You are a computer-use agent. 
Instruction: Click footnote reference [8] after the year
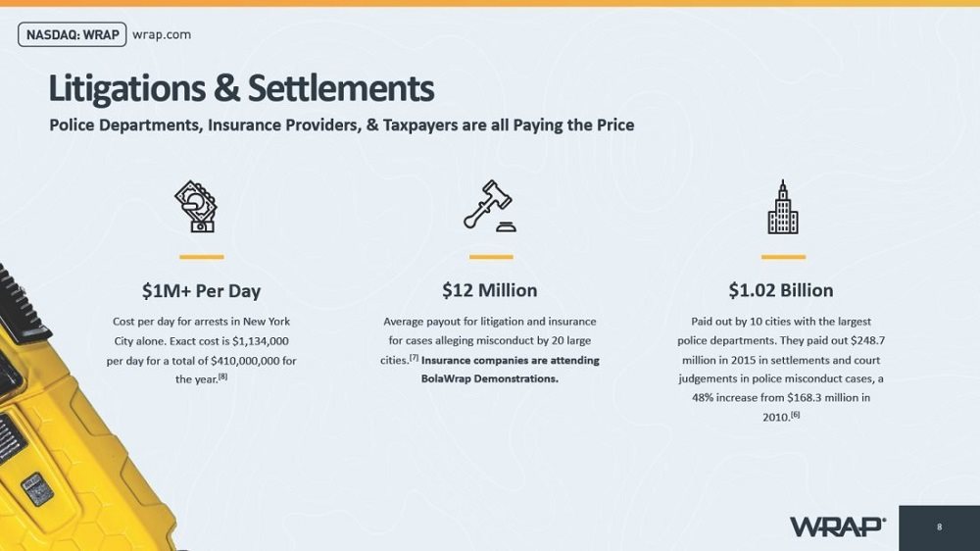click(x=223, y=376)
